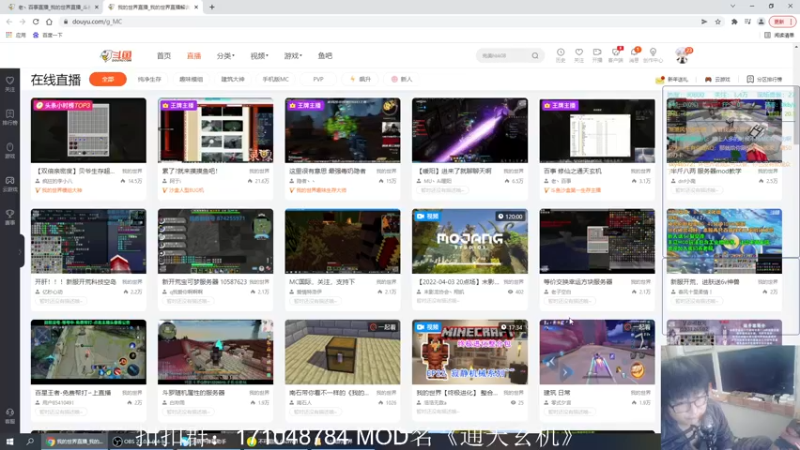This screenshot has width=800, height=450.
Task: Expand the 游戏 games dropdown
Action: click(293, 56)
